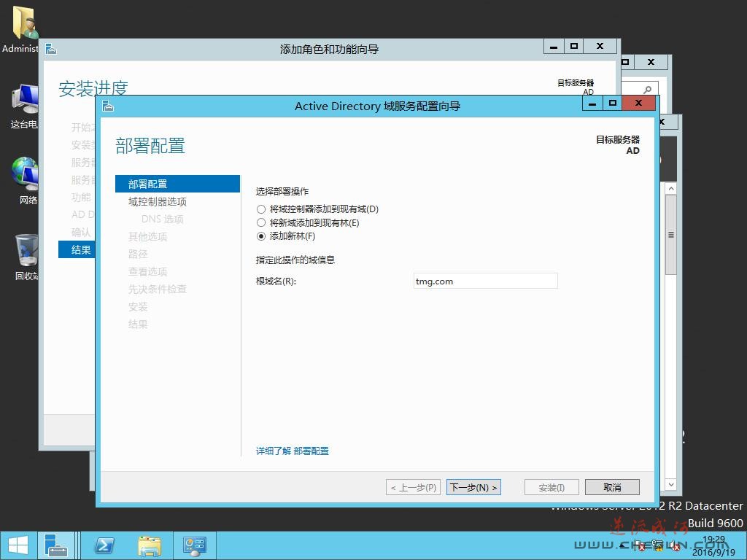Maximize the 添加角色和功能向导 window
This screenshot has width=747, height=560.
click(574, 46)
